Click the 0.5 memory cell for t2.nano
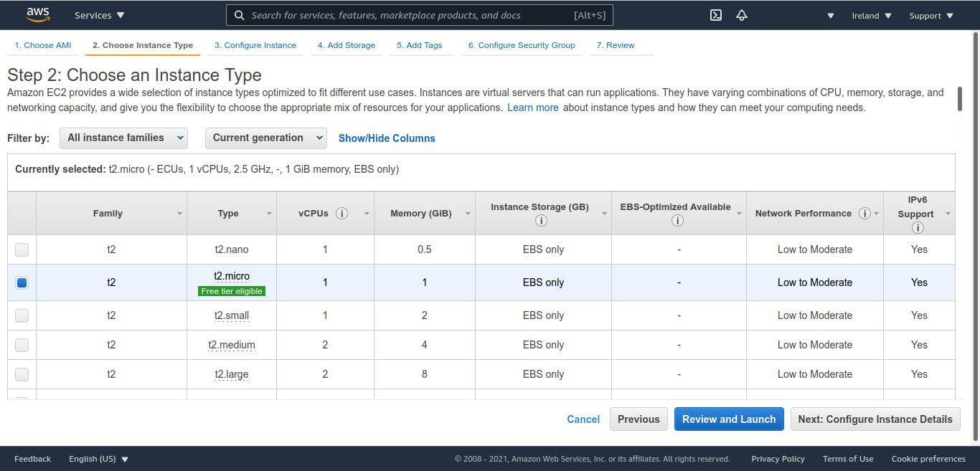The image size is (980, 471). (x=425, y=249)
